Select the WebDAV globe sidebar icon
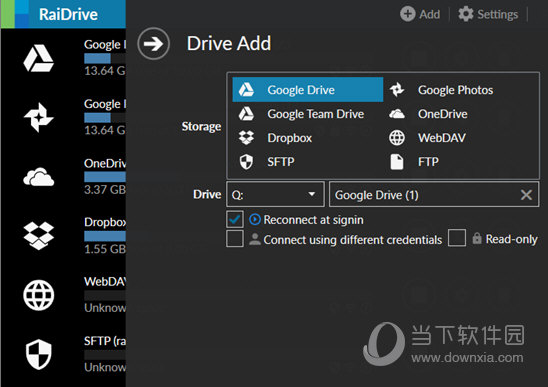Image resolution: width=548 pixels, height=387 pixels. pos(38,295)
